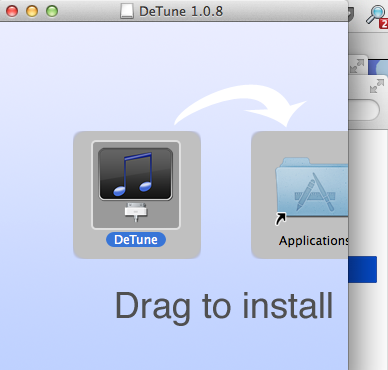This screenshot has height=370, width=388.
Task: Click the blue button in the background window
Action: coord(363,269)
